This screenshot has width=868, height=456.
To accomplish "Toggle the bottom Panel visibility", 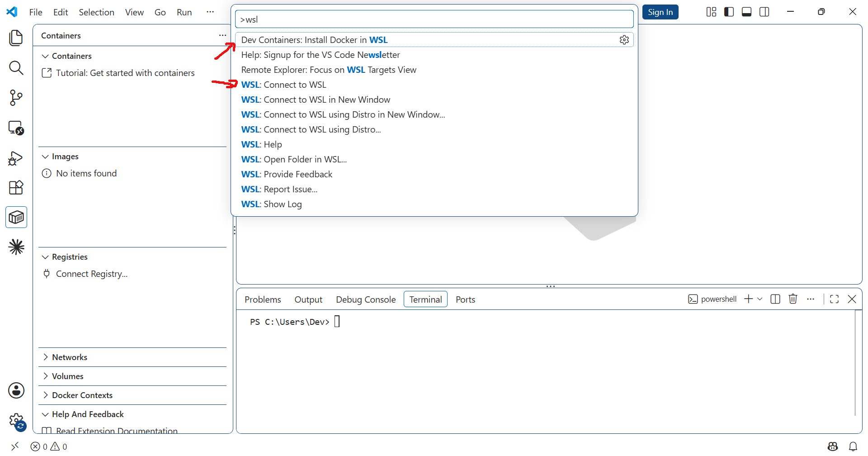I will [x=747, y=12].
